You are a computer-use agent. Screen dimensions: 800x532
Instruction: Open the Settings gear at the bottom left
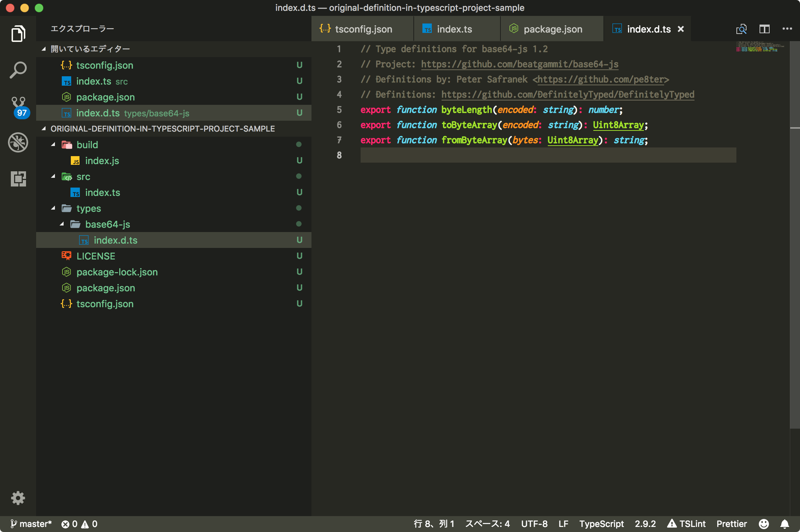coord(18,498)
